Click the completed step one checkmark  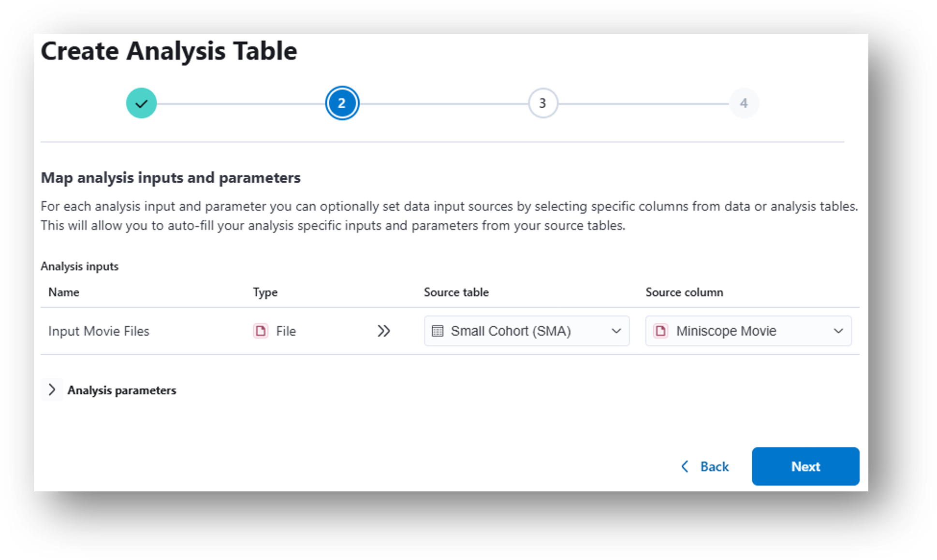click(x=141, y=103)
